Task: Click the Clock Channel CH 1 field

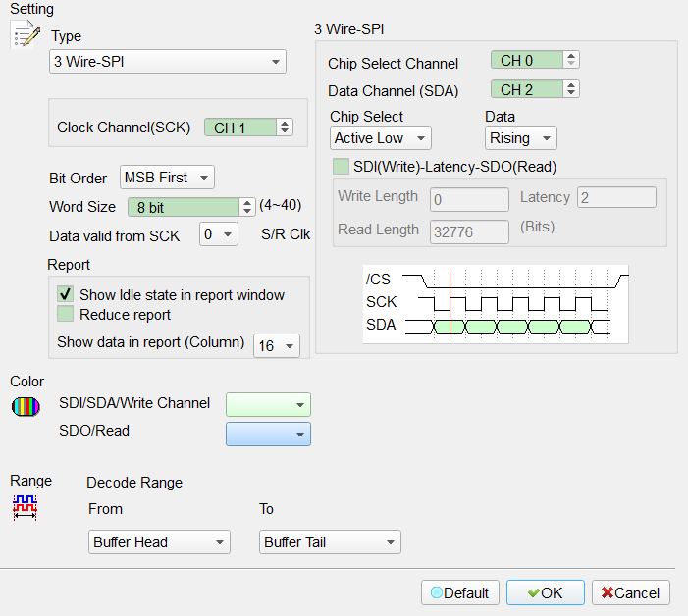Action: tap(240, 128)
